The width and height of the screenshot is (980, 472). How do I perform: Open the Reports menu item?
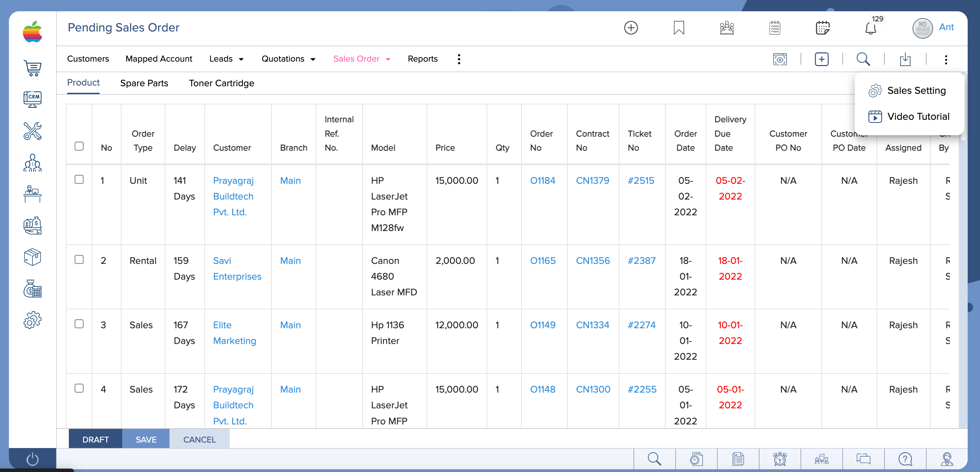click(423, 59)
